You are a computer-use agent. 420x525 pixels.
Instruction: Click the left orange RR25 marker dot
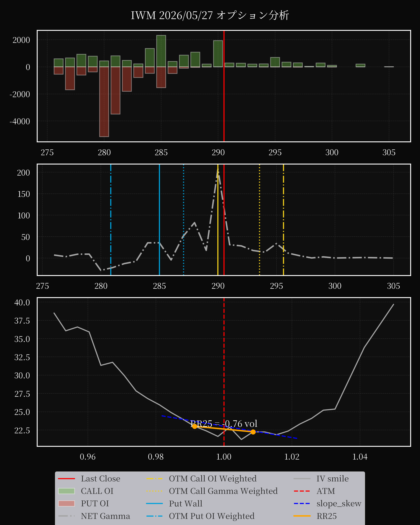(x=195, y=426)
